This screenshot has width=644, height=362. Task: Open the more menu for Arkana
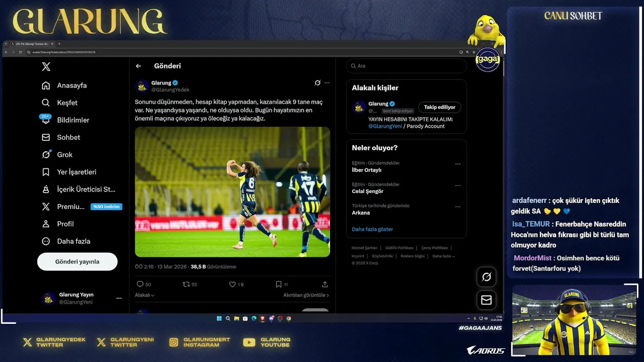pos(458,207)
